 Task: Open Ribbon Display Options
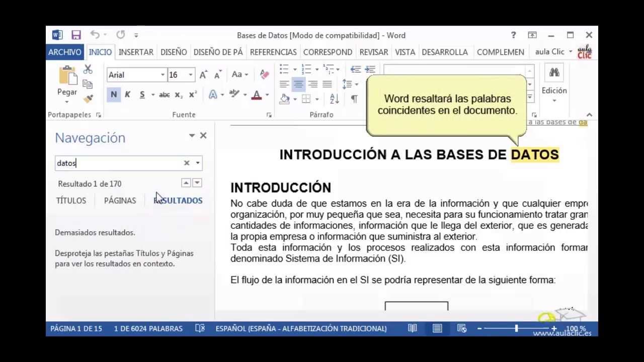pyautogui.click(x=532, y=35)
